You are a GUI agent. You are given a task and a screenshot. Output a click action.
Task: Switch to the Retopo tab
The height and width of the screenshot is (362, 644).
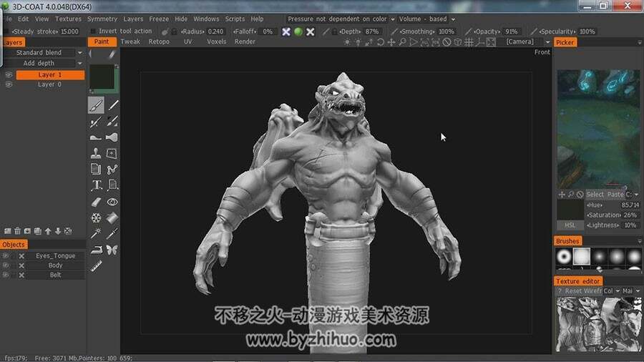(159, 41)
